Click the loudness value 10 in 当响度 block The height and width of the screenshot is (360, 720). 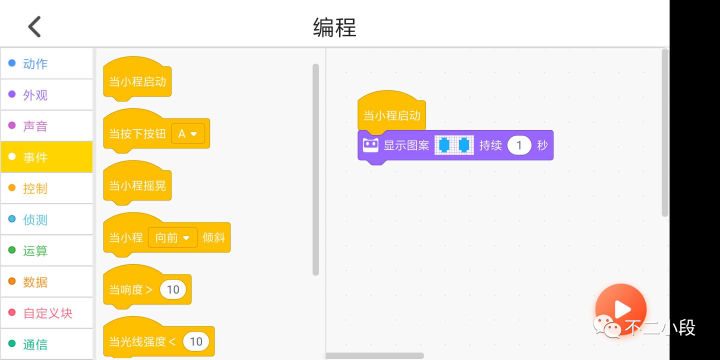click(173, 290)
